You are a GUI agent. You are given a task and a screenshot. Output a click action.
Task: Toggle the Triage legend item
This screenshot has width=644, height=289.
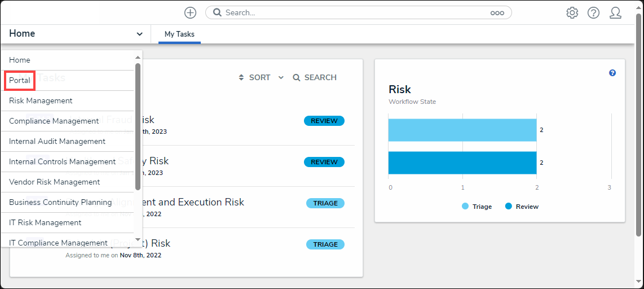[477, 207]
